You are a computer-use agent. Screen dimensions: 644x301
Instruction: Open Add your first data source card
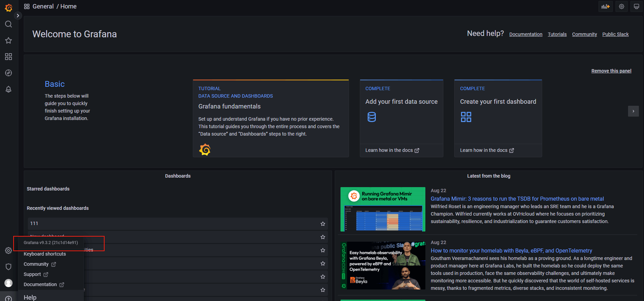tap(402, 118)
